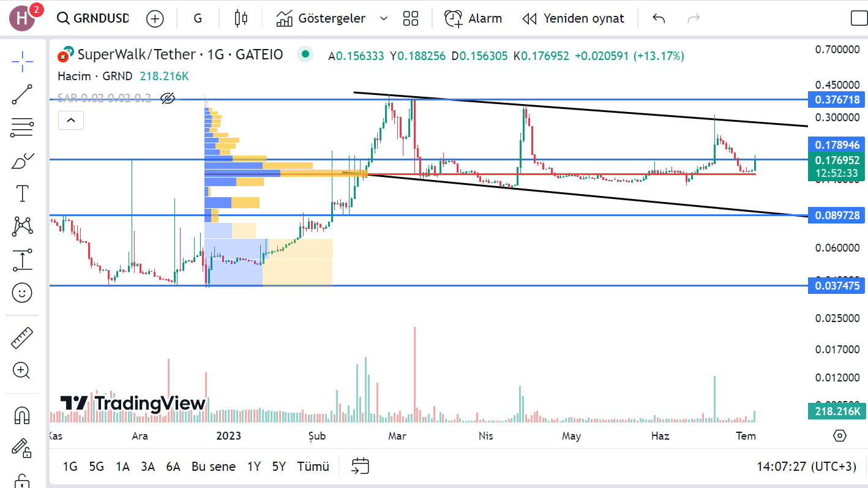868x488 pixels.
Task: Open the user profile avatar menu
Action: coord(22,18)
